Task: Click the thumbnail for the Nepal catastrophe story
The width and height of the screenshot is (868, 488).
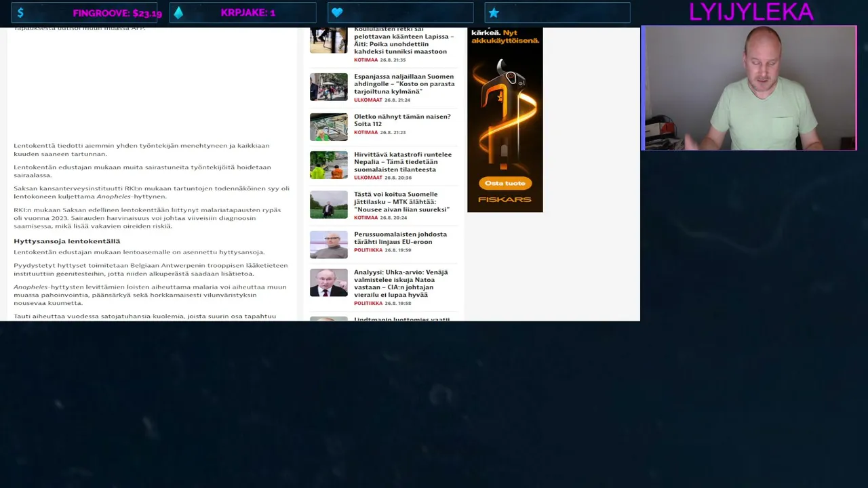Action: tap(329, 165)
